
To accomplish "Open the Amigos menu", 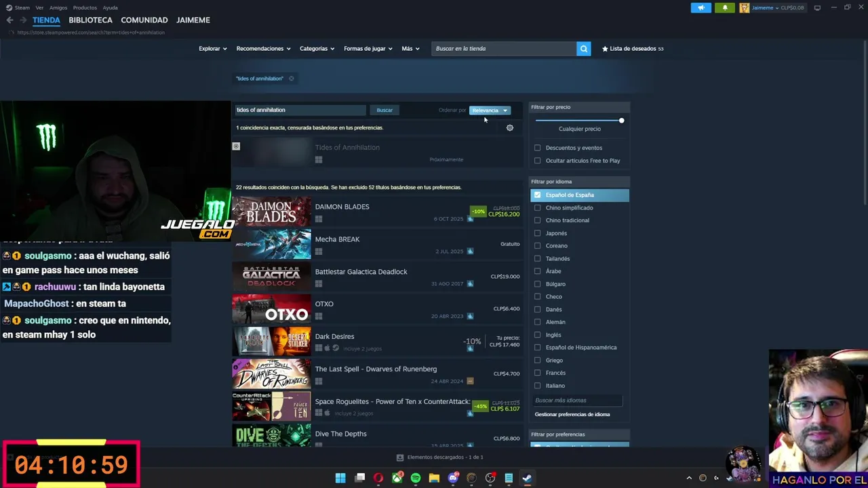I will [x=58, y=7].
